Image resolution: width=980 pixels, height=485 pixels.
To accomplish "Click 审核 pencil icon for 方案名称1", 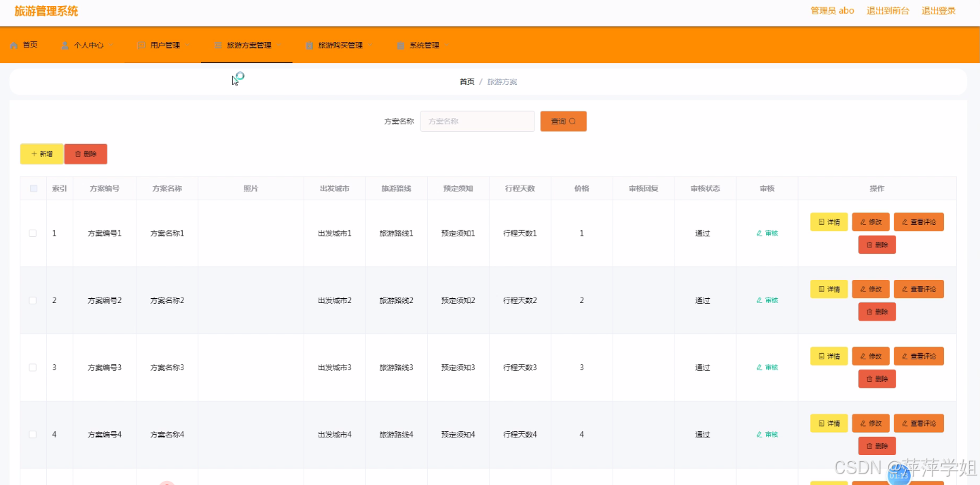I will point(759,233).
